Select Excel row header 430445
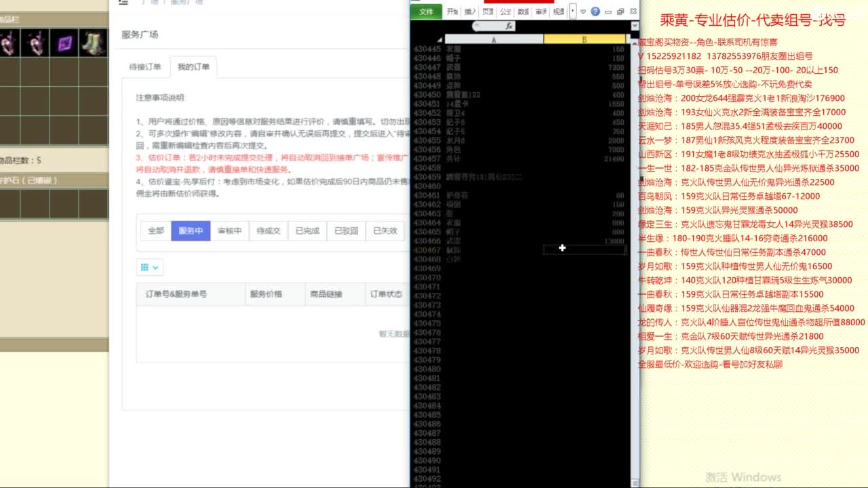The image size is (868, 488). (x=427, y=49)
